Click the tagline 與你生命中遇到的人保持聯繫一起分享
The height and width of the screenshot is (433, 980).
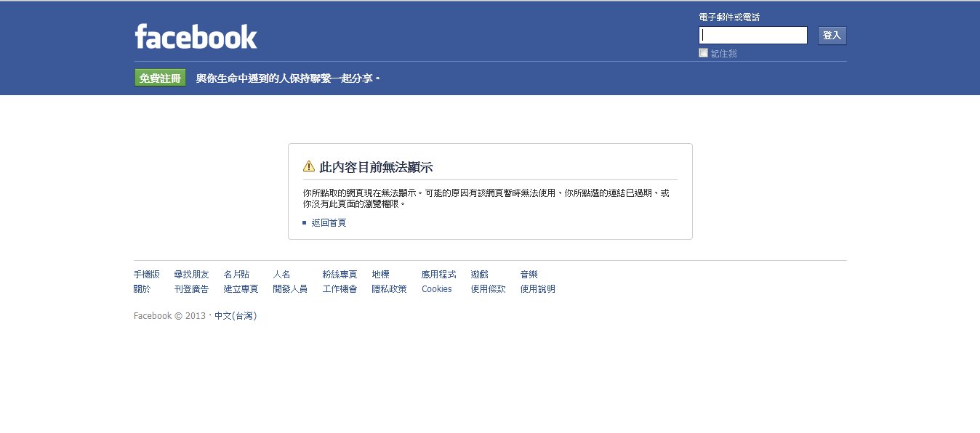pyautogui.click(x=288, y=78)
